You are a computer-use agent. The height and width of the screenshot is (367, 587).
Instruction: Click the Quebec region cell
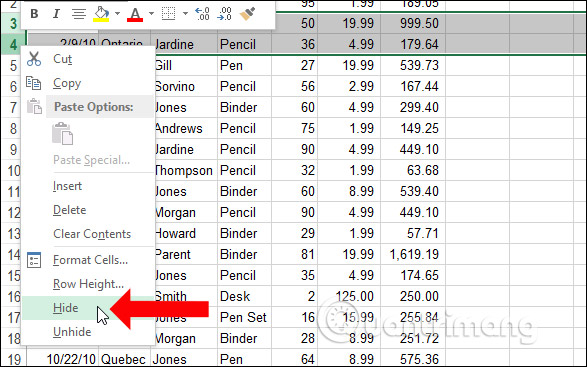124,360
